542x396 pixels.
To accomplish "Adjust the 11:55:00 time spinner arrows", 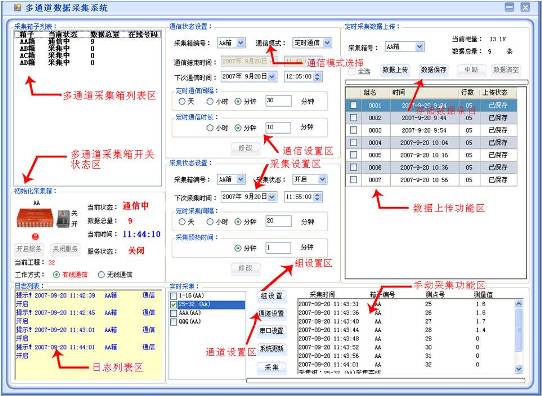I will (318, 197).
